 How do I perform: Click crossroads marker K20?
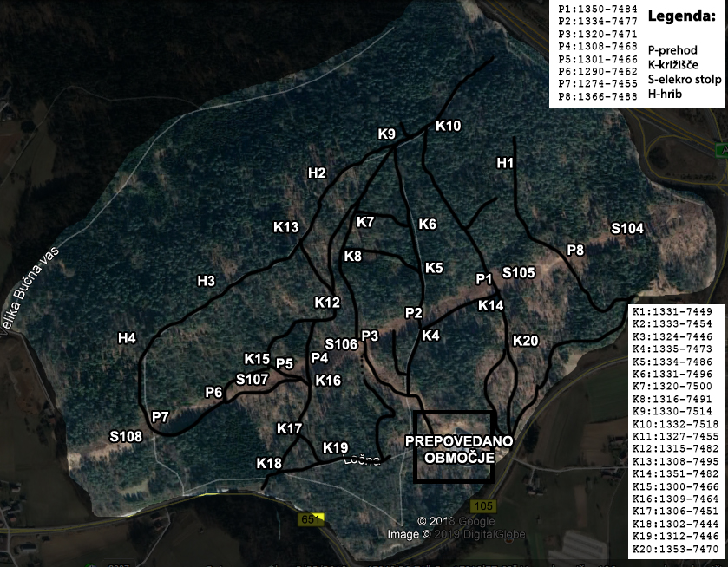(525, 341)
